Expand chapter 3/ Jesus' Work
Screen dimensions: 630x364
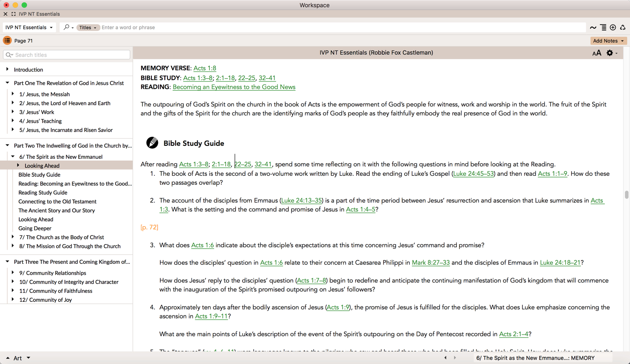tap(13, 112)
